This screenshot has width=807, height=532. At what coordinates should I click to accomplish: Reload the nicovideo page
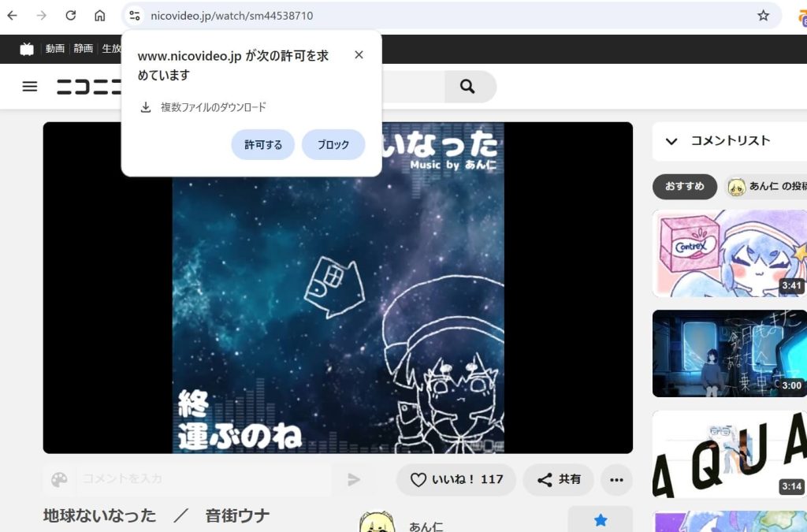[x=70, y=16]
